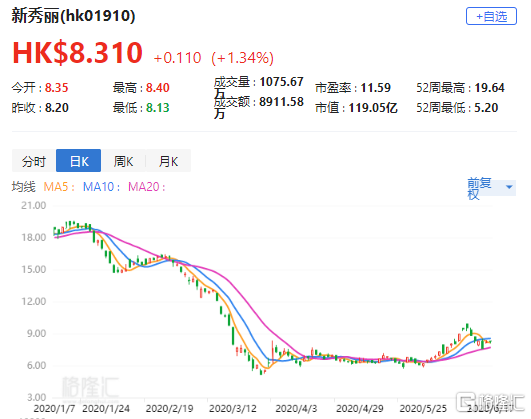This screenshot has height=419, width=531.
Task: Click the day high value 8.40
Action: pyautogui.click(x=158, y=88)
